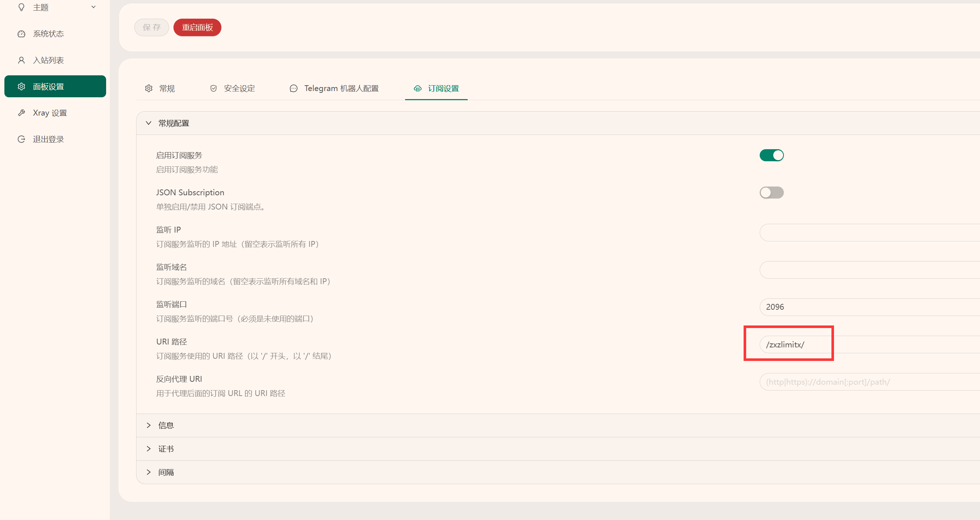Open the Telegram 机器人配置 tab
Viewport: 980px width, 520px height.
(x=334, y=88)
